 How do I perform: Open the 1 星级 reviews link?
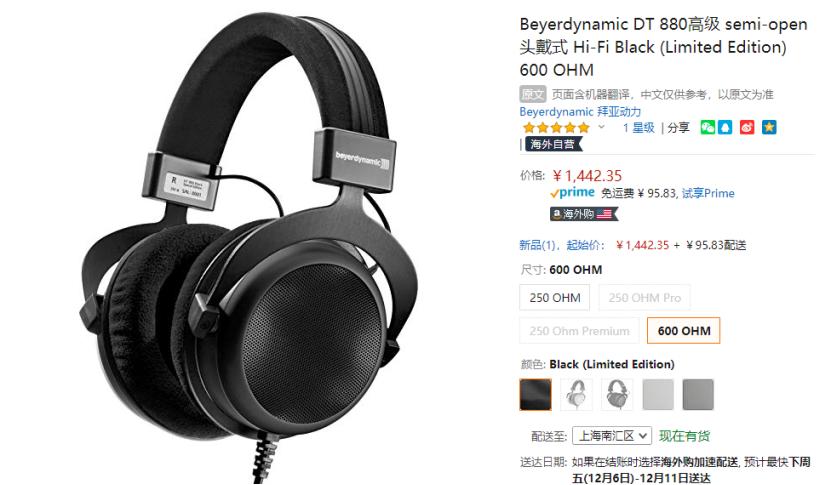(639, 128)
